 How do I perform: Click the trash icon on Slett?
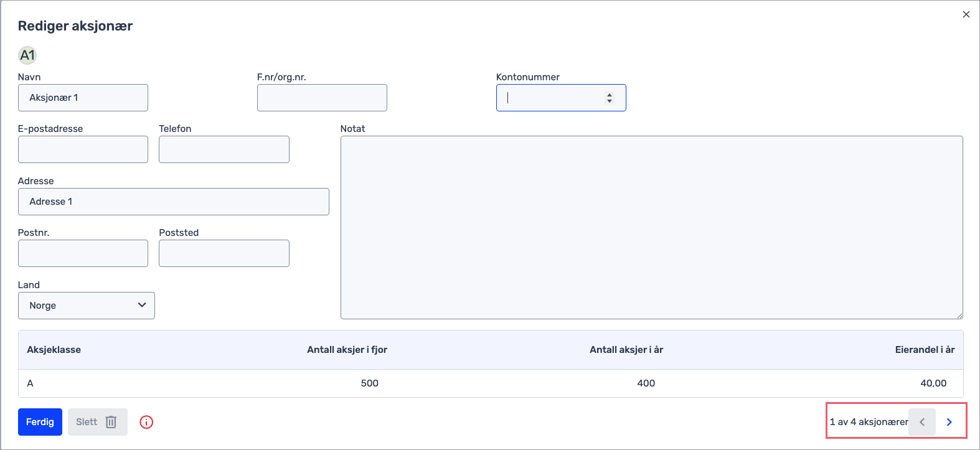coord(111,422)
